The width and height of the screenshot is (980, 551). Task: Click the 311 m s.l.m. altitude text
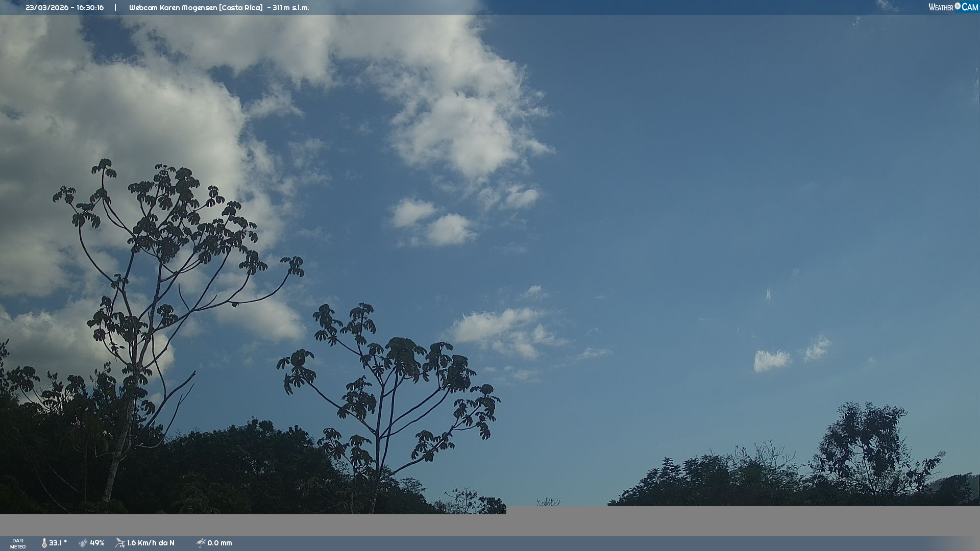(x=290, y=8)
